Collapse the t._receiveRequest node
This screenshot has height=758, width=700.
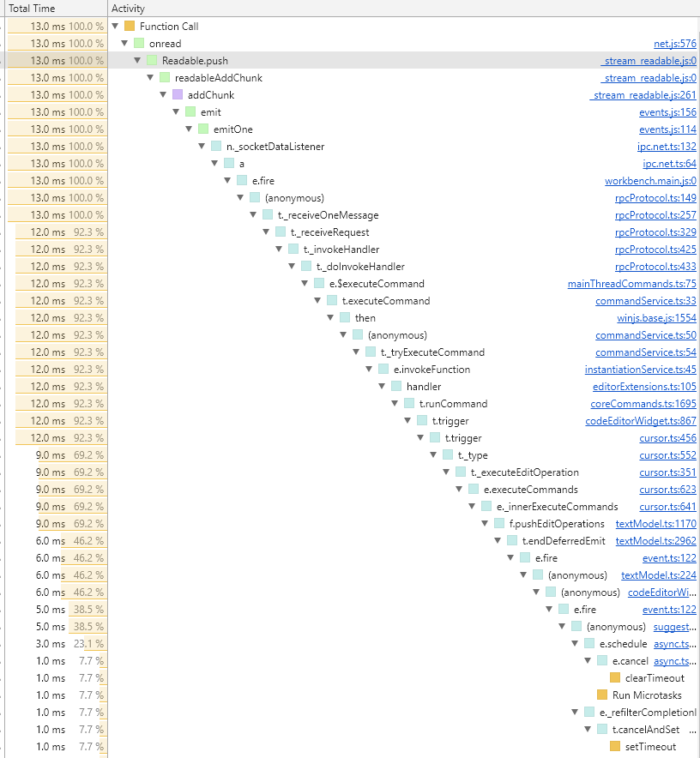click(266, 232)
